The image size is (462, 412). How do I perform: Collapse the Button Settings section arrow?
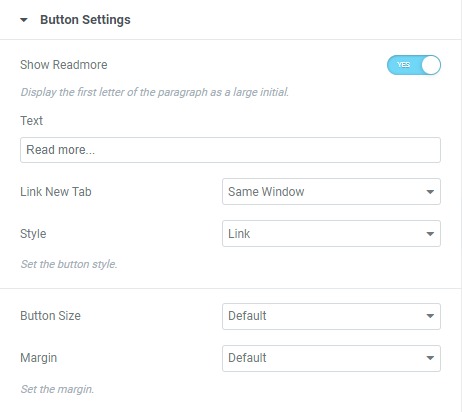[24, 20]
